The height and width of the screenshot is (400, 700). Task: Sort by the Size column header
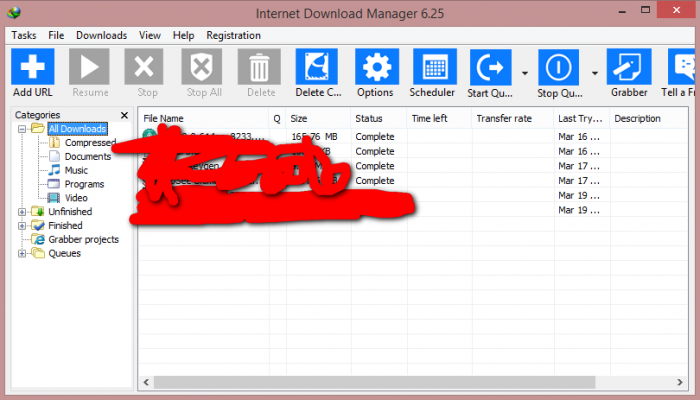(x=318, y=119)
